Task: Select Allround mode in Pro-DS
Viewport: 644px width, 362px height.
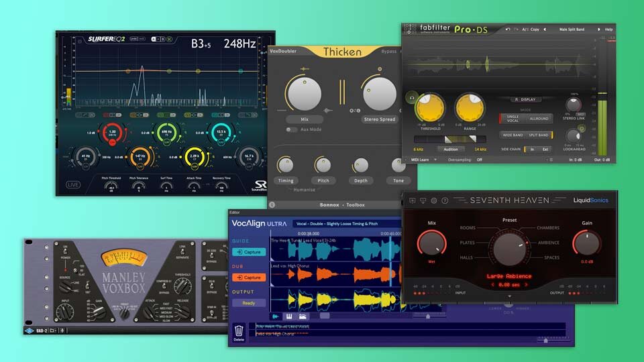Action: coord(539,119)
